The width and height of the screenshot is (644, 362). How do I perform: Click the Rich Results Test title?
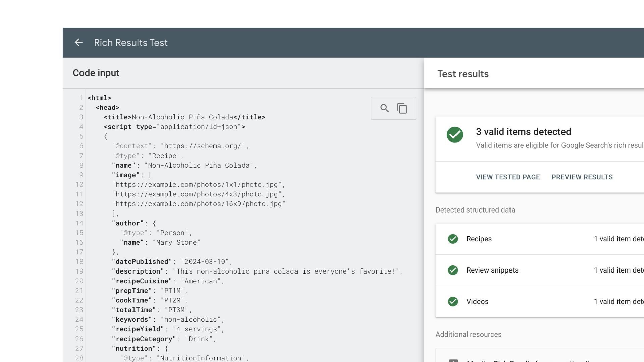coord(131,43)
